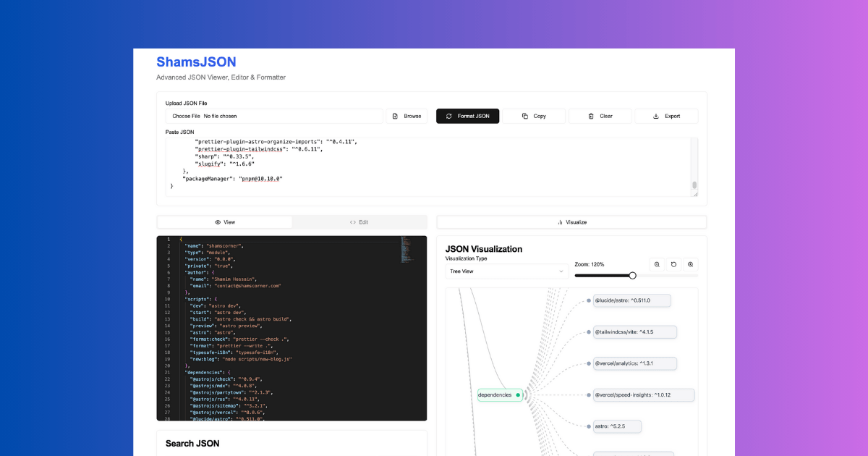Image resolution: width=868 pixels, height=456 pixels.
Task: Click the Search JSON heading
Action: coord(192,443)
